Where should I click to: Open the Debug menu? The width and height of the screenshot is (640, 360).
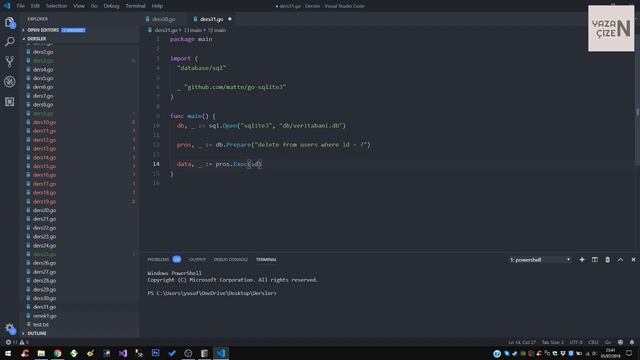tap(111, 6)
